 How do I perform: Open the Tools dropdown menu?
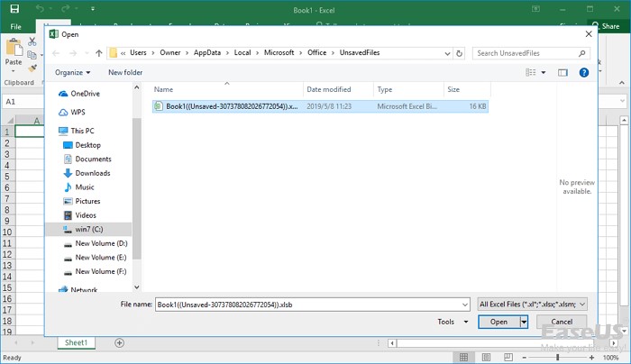pyautogui.click(x=453, y=322)
